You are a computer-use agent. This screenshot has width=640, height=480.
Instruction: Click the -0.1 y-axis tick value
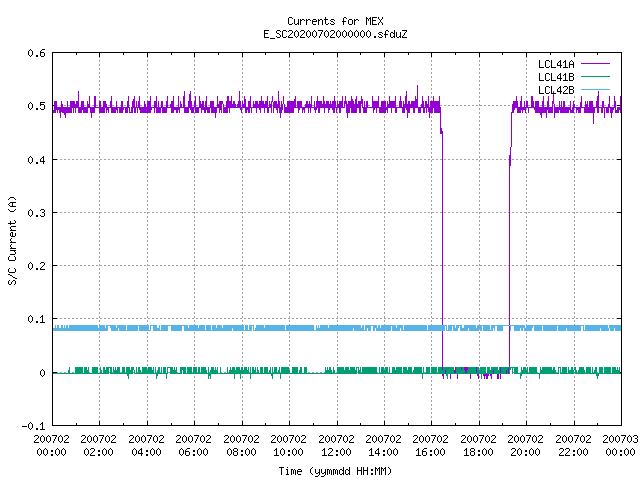point(33,426)
